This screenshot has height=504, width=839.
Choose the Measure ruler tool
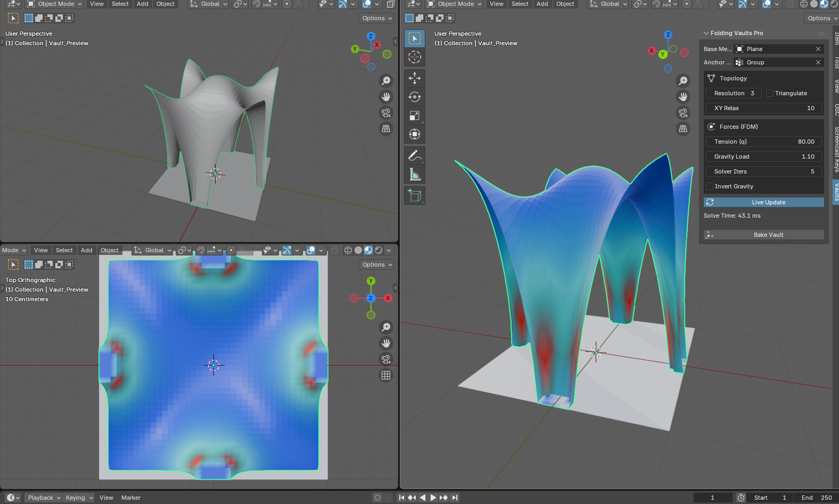coord(415,174)
